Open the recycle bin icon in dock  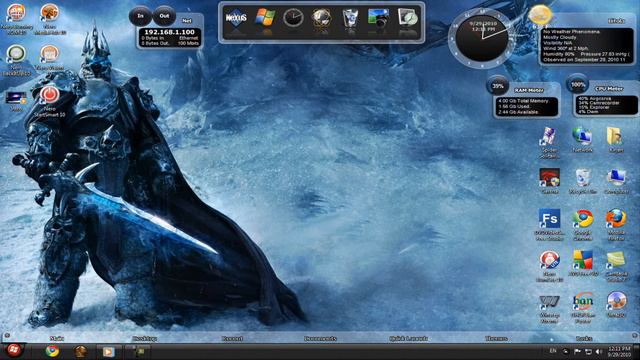click(x=350, y=18)
